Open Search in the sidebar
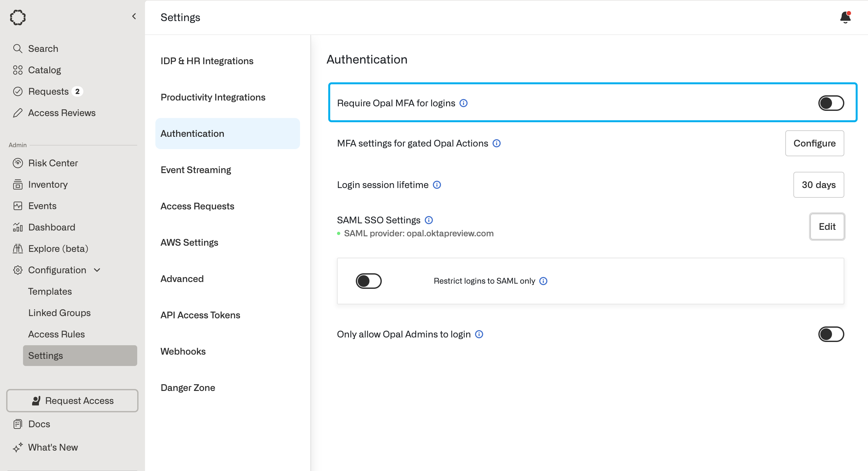 [43, 49]
